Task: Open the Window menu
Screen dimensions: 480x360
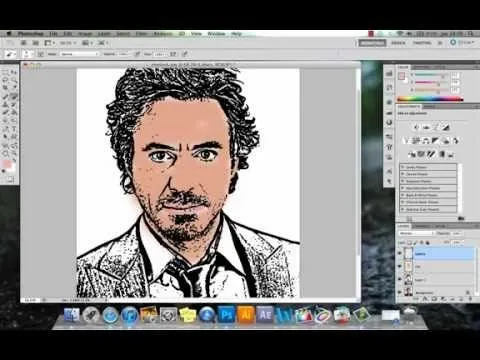Action: tap(216, 34)
